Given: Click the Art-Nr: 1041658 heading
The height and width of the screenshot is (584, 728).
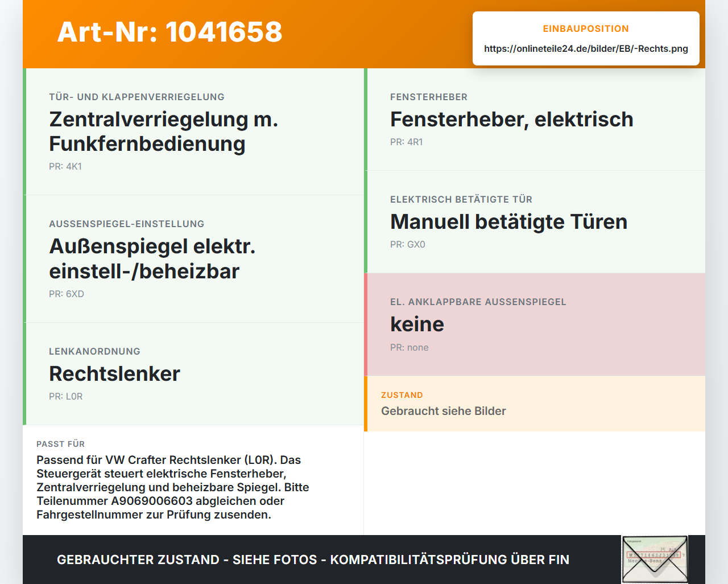Looking at the screenshot, I should (169, 32).
